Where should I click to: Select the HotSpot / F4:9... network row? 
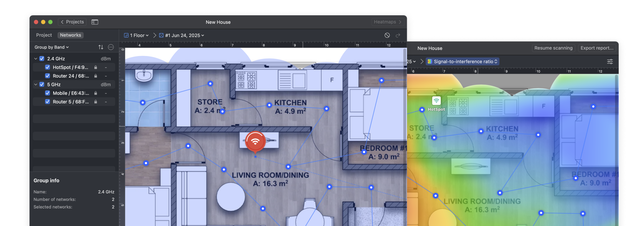point(74,67)
